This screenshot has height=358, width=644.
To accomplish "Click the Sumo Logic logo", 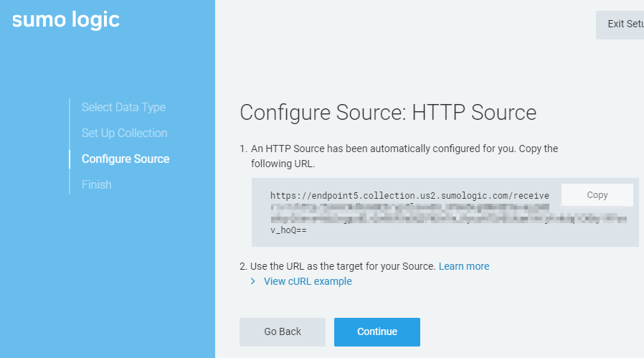I will 66,20.
